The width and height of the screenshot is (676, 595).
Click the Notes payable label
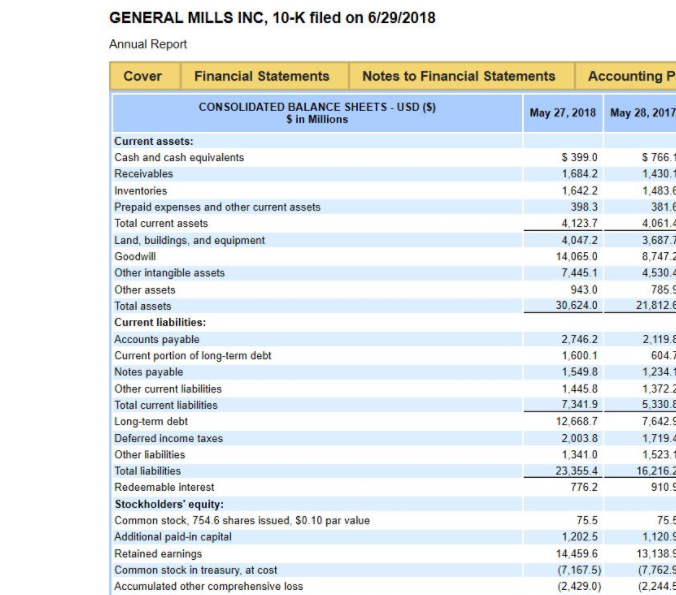pyautogui.click(x=148, y=372)
